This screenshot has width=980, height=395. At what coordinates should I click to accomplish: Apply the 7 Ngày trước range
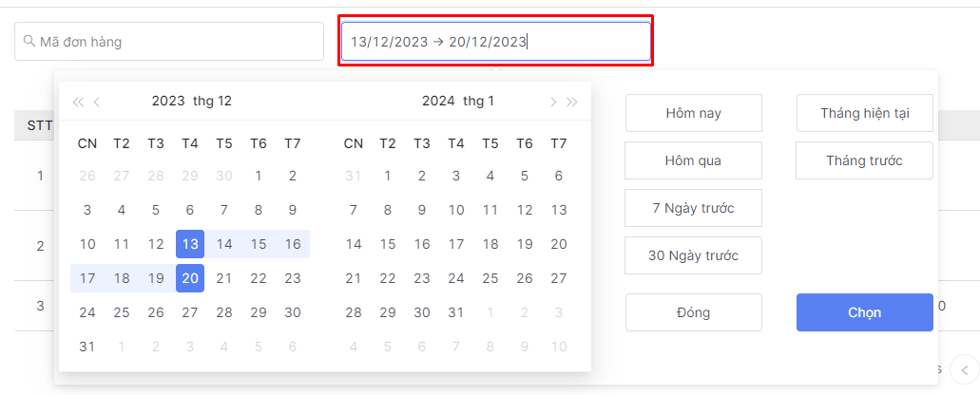click(693, 208)
